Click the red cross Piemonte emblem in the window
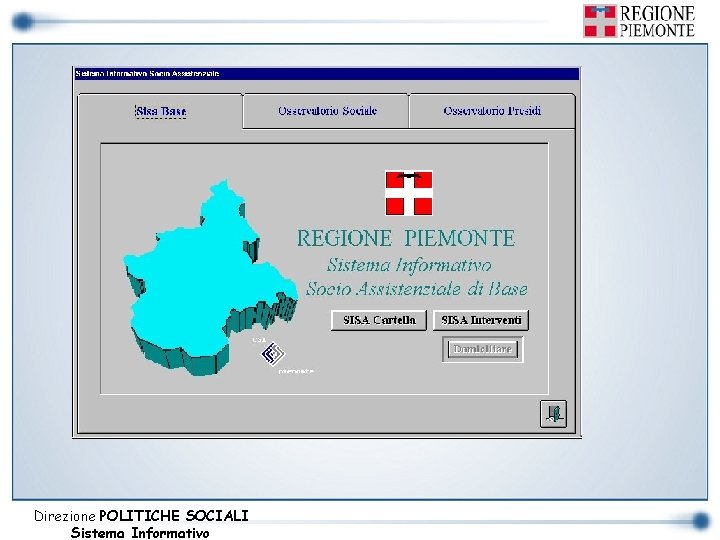720x540 pixels. 409,193
